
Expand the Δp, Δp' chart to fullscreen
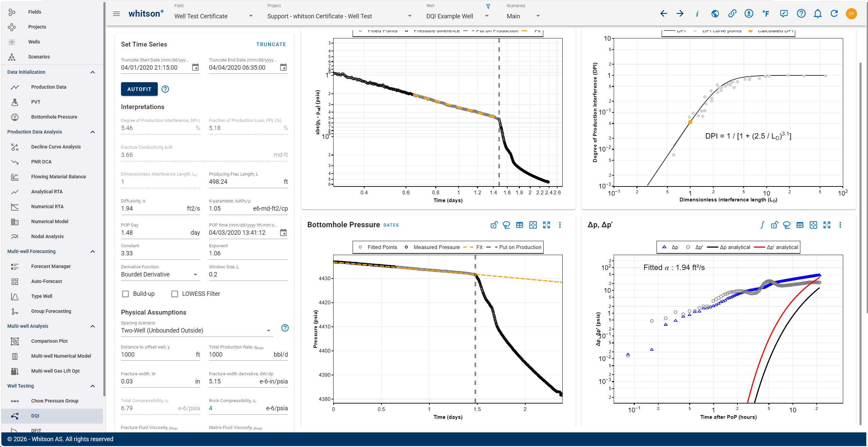tap(827, 225)
